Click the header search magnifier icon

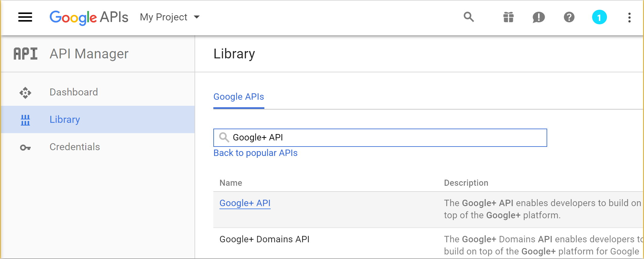click(x=469, y=17)
